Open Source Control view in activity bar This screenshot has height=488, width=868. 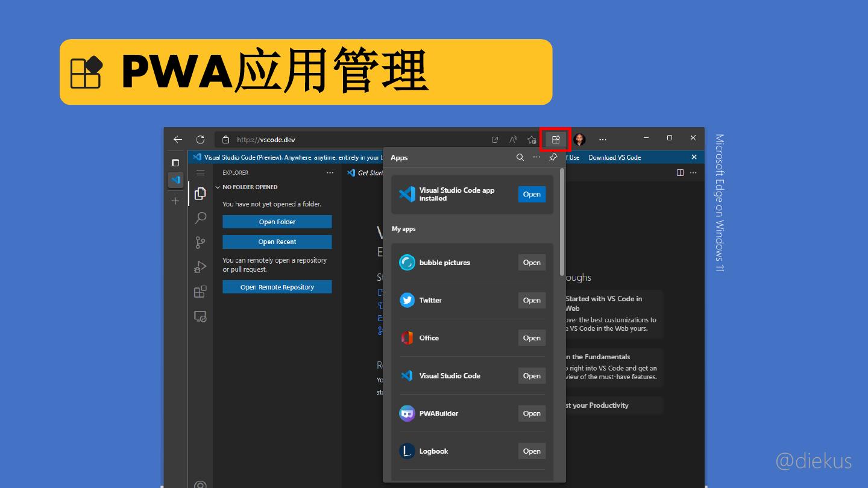[x=200, y=242]
